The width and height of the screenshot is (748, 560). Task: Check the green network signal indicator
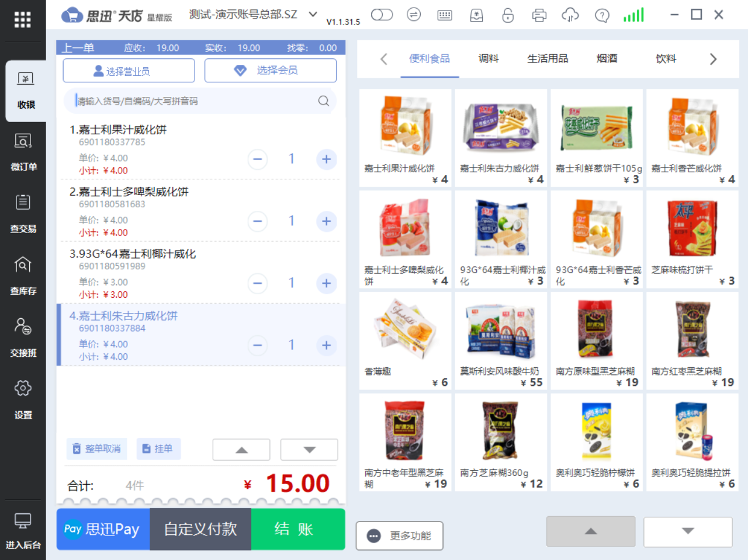click(x=633, y=15)
